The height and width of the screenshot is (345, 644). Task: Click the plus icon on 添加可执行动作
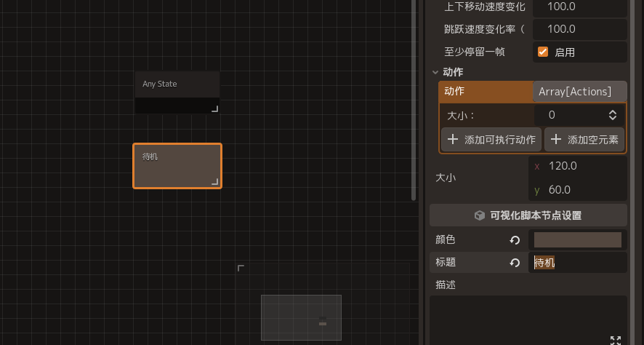click(453, 140)
